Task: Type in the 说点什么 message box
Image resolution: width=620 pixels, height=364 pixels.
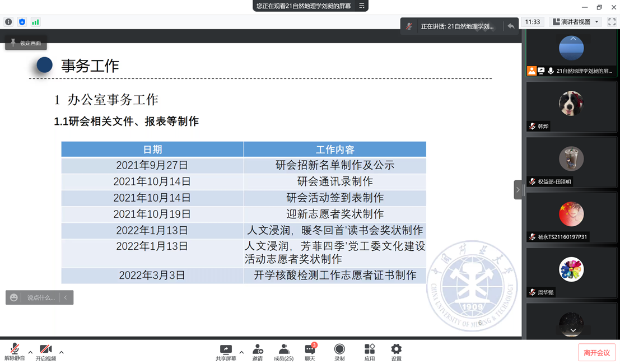Action: coord(40,297)
